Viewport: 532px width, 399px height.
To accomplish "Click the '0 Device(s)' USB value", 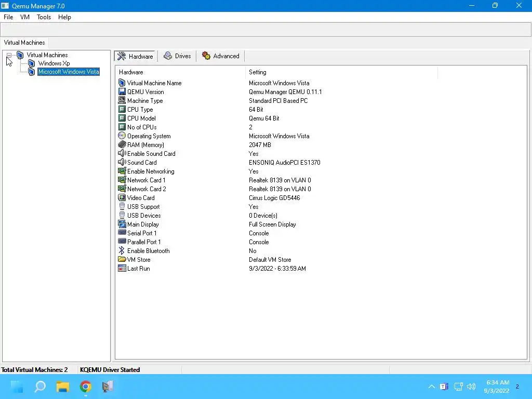I will [263, 216].
